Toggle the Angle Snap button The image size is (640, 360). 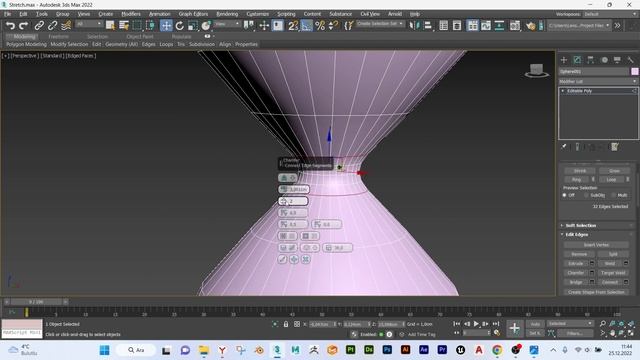pyautogui.click(x=306, y=26)
